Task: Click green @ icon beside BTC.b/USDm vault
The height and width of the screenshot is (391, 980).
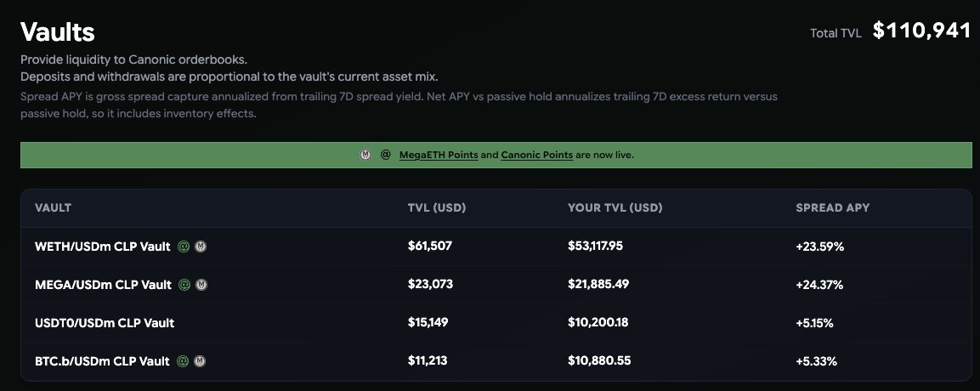Action: [183, 361]
